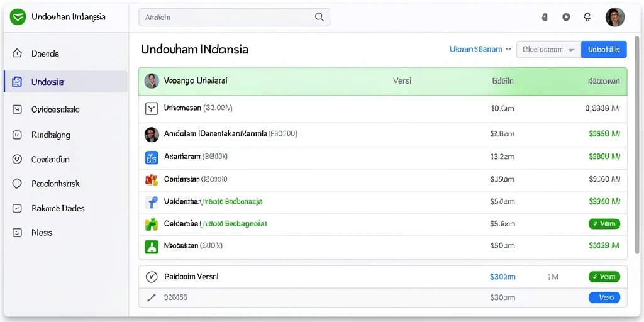
Task: Click the home icon beside Doends
Action: [17, 53]
